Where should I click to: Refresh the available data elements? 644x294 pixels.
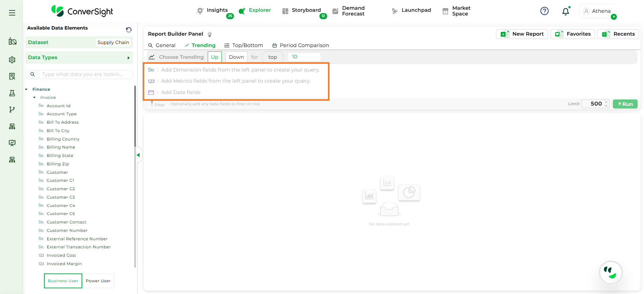click(129, 30)
